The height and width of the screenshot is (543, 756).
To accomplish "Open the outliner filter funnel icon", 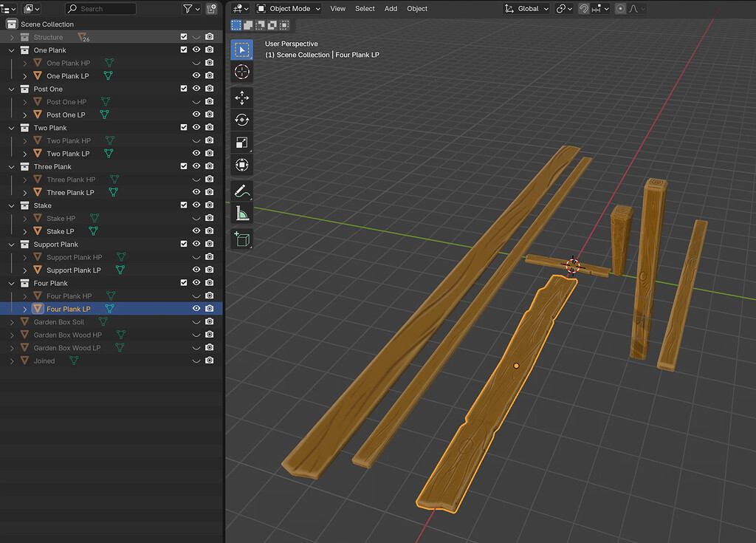I will pos(188,8).
